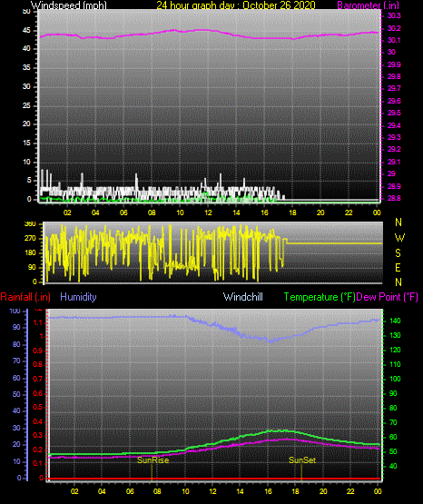This screenshot has height=504, width=423.
Task: Click the SunRise marker label
Action: point(152,460)
